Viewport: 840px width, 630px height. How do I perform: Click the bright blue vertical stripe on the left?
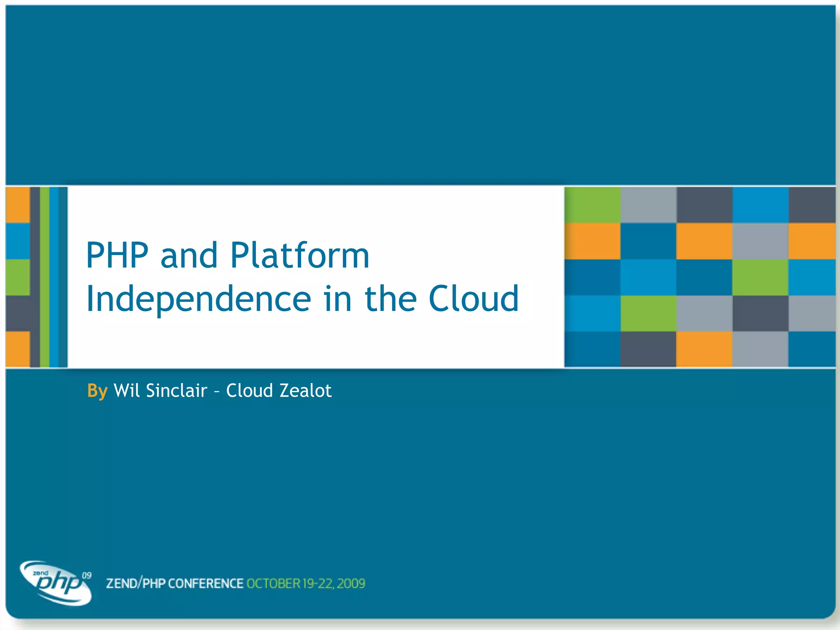tap(54, 277)
